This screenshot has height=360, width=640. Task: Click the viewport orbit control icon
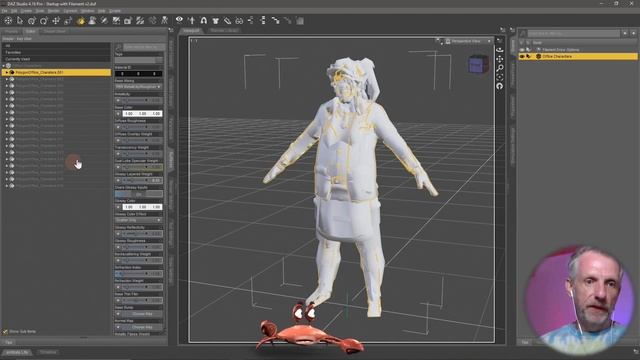500,50
